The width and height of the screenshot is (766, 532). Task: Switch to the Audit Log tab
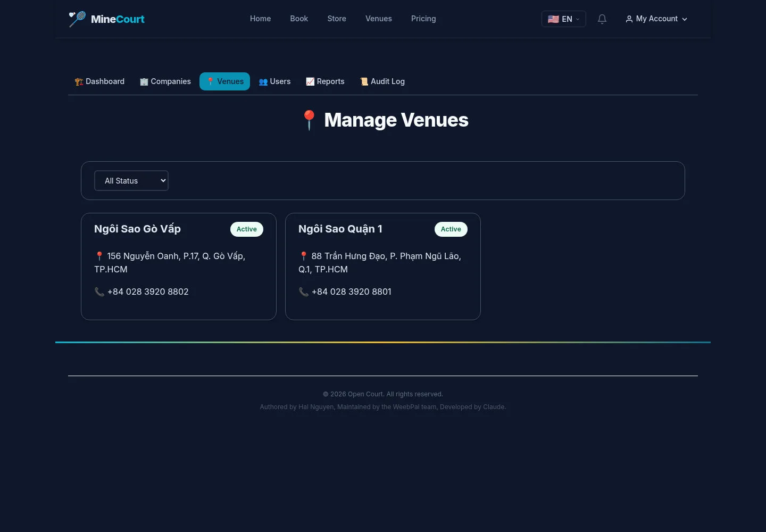[x=382, y=81]
